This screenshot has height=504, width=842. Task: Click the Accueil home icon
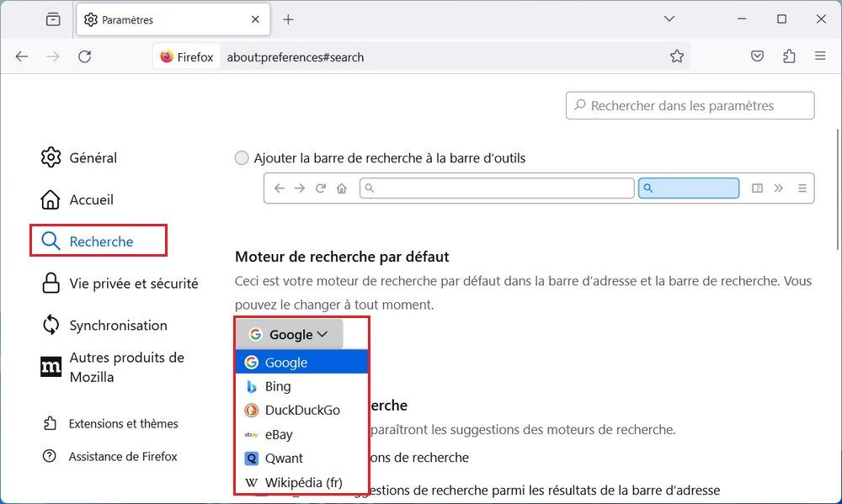tap(51, 199)
